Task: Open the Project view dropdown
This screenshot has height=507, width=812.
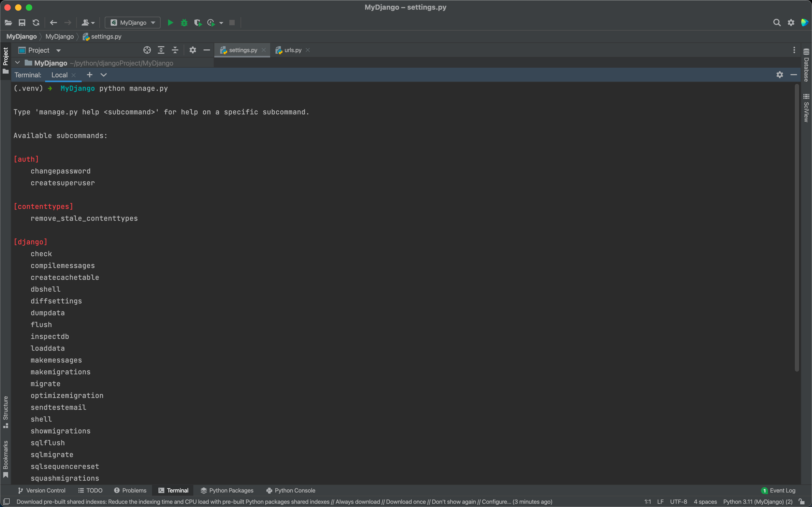Action: click(39, 50)
